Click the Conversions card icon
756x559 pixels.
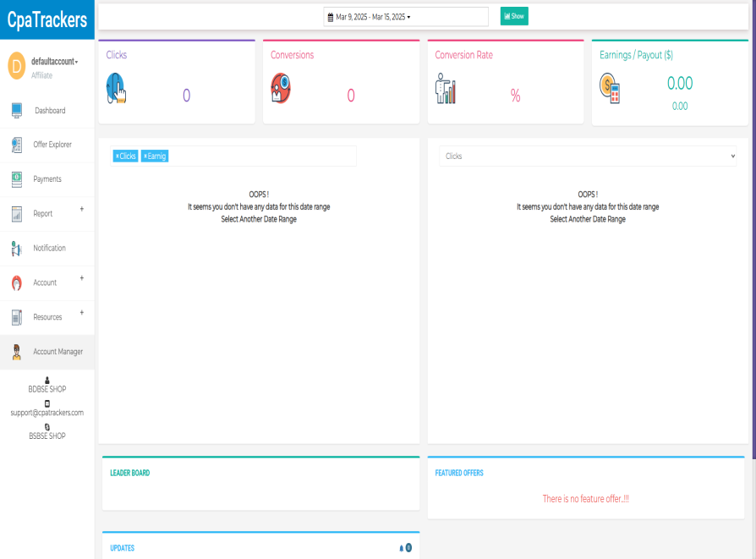(281, 89)
